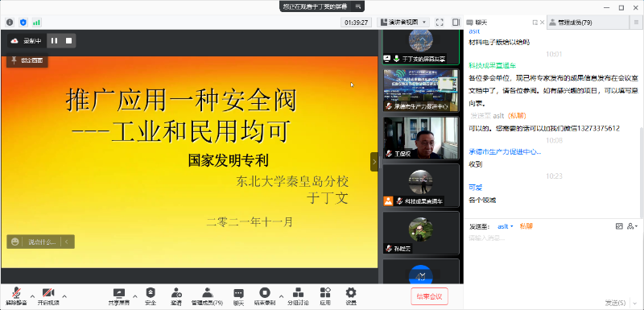Start 共享屏幕 screen sharing

[119, 296]
